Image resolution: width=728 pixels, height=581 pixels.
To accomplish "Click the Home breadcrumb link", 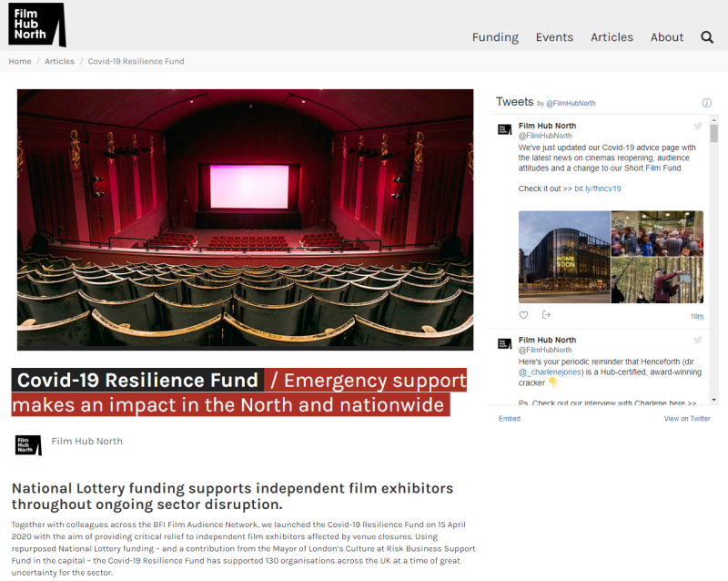I will 20,62.
